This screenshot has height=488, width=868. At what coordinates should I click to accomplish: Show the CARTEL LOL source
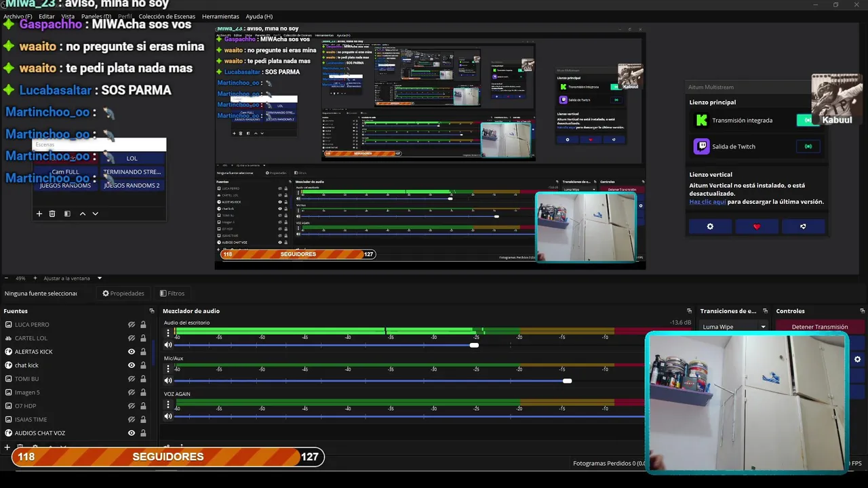[x=132, y=338]
